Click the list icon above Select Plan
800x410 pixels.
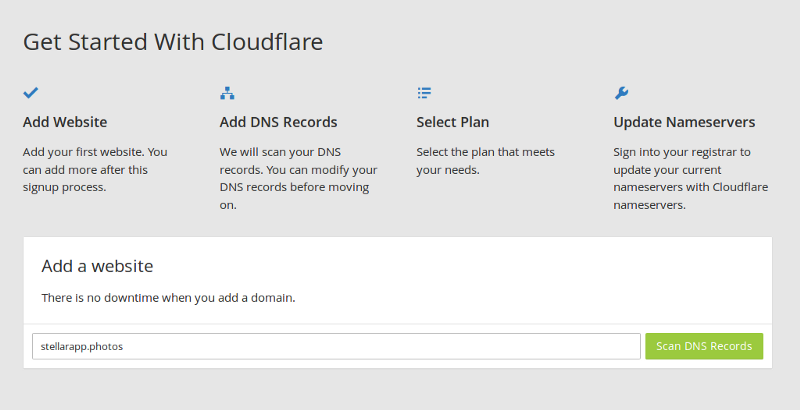424,93
